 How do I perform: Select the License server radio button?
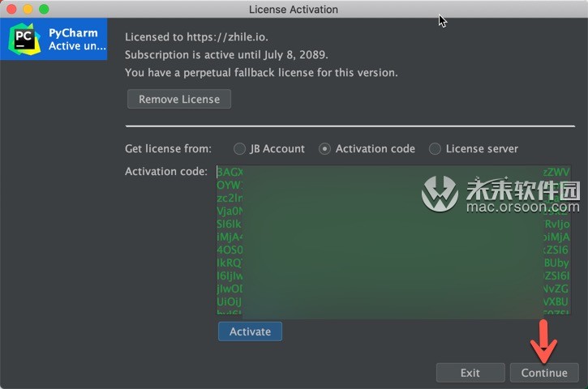(435, 149)
